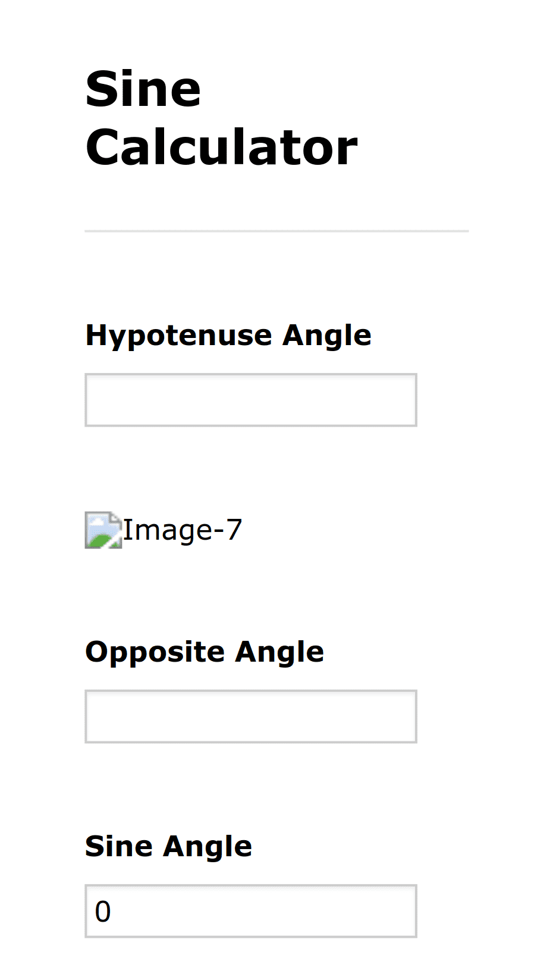Click the value 0 in Sine Angle
The image size is (553, 980).
(x=103, y=910)
